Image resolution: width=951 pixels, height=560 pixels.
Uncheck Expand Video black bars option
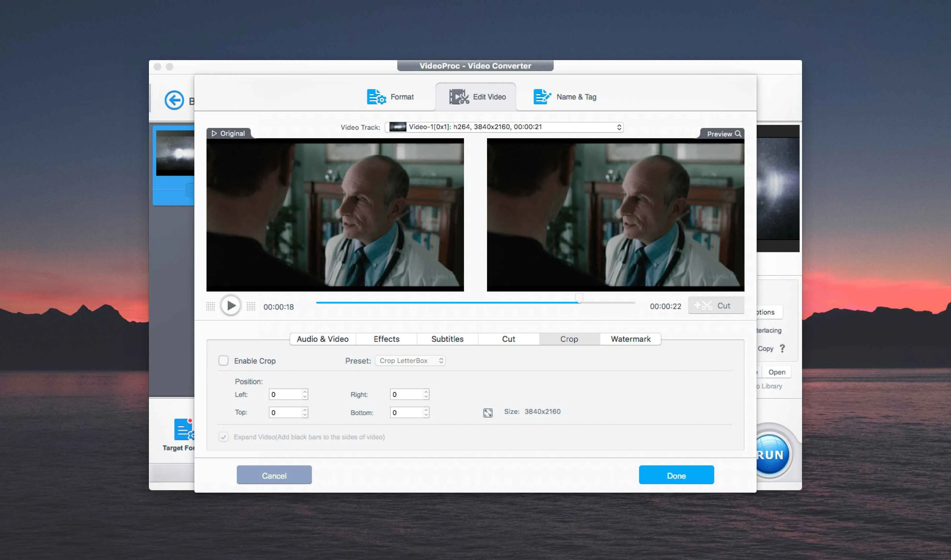[224, 437]
